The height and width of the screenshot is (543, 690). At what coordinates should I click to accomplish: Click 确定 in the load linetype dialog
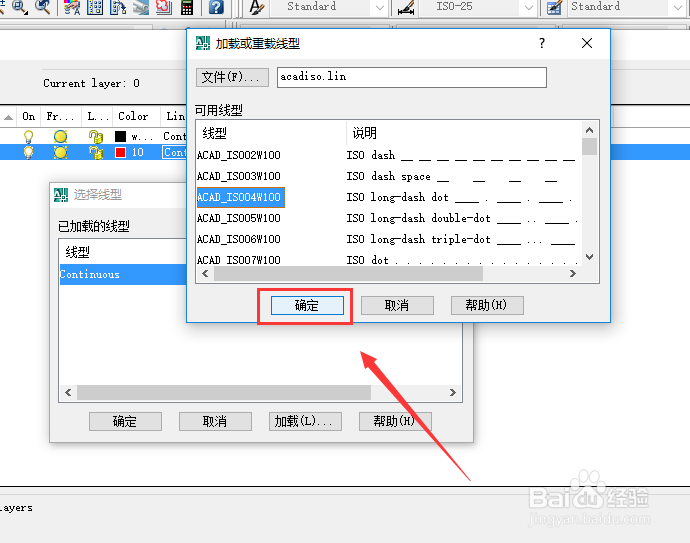307,305
